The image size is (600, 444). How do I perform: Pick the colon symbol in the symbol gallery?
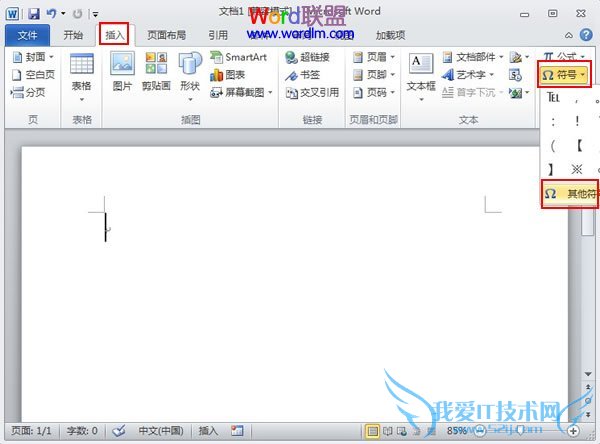pyautogui.click(x=553, y=122)
